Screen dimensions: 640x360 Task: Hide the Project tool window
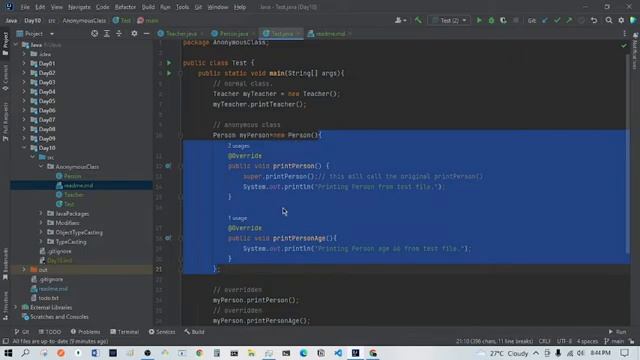pos(147,33)
